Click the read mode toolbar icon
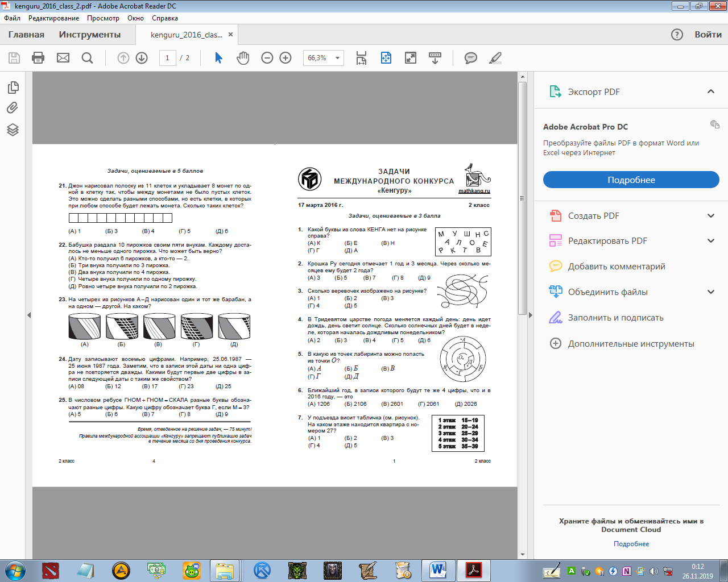728x582 pixels. point(435,58)
